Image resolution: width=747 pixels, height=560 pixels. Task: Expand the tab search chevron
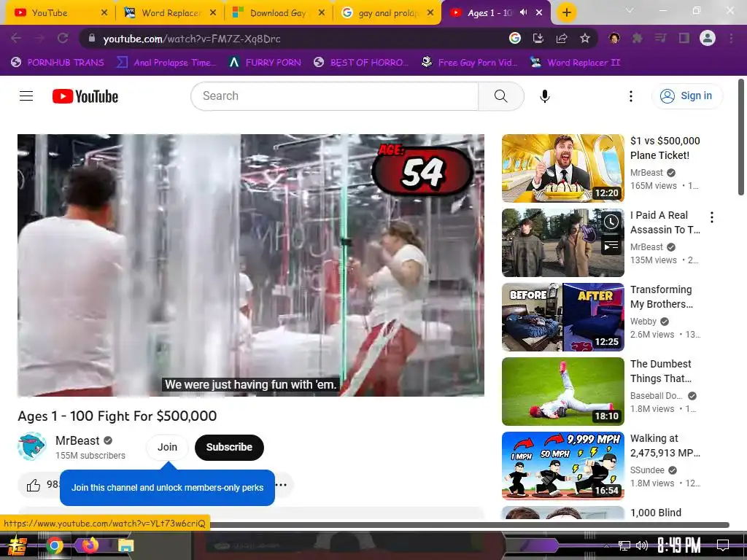[630, 10]
